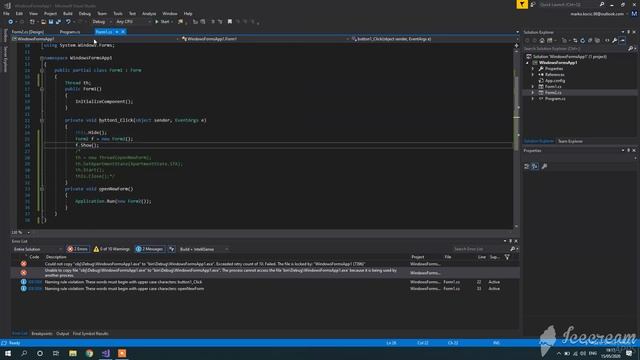Open the Debug configuration dropdown
The height and width of the screenshot is (360, 640).
point(102,22)
